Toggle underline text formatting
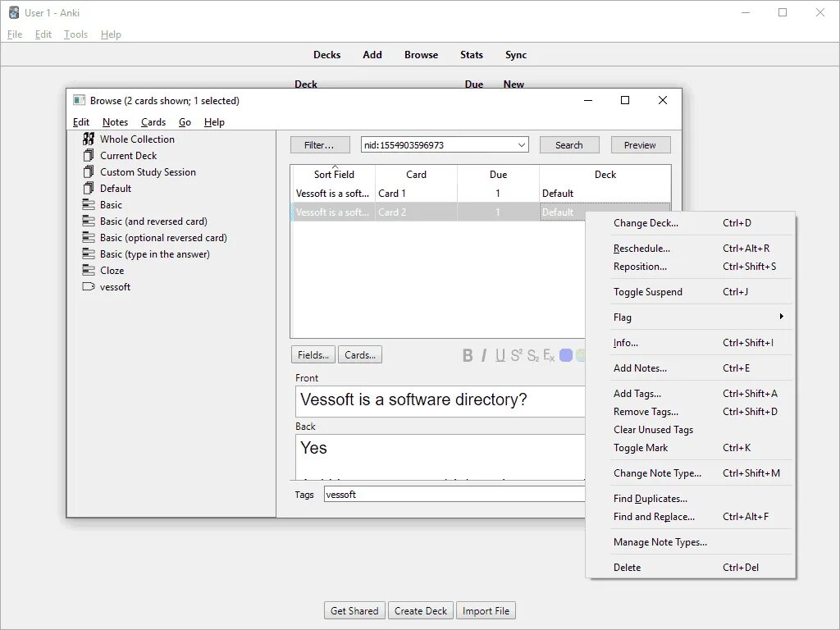 point(500,355)
